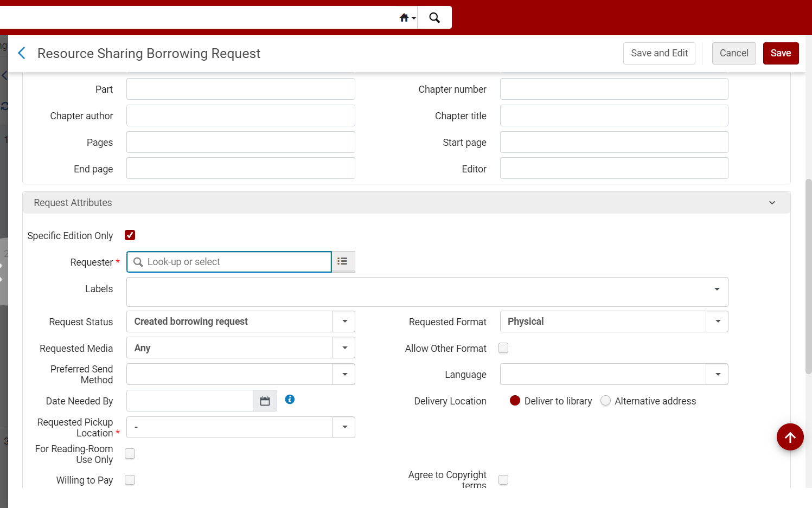Focus the End page input
812x508 pixels.
[x=241, y=168]
